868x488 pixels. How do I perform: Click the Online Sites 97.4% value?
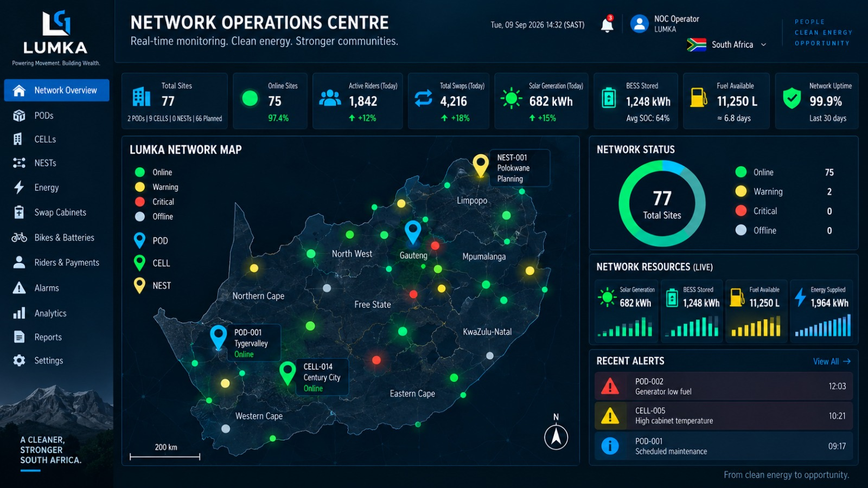(278, 118)
